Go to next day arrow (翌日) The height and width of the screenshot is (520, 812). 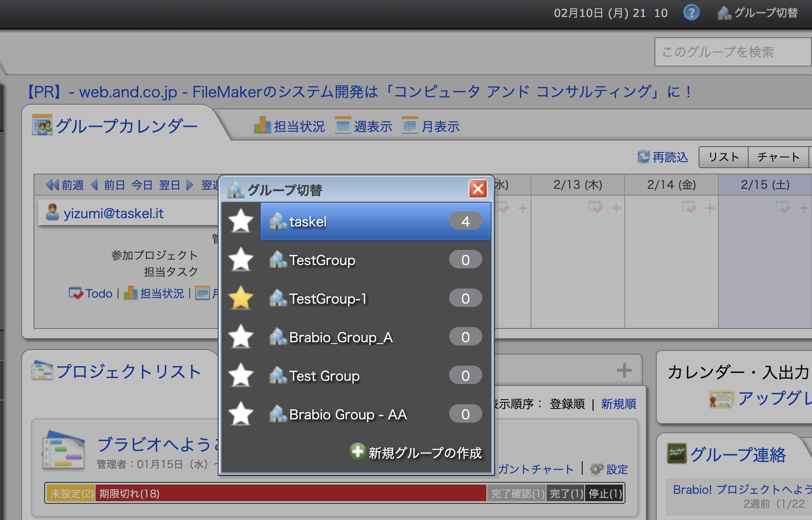click(190, 185)
